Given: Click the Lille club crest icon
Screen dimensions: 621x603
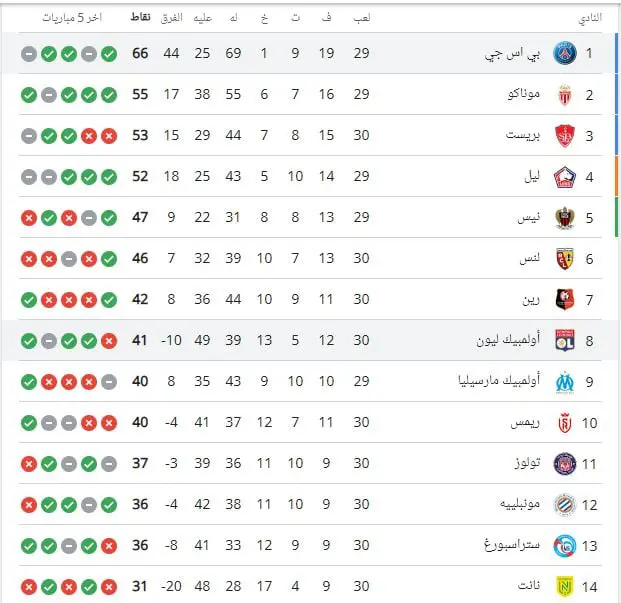Looking at the screenshot, I should (565, 177).
